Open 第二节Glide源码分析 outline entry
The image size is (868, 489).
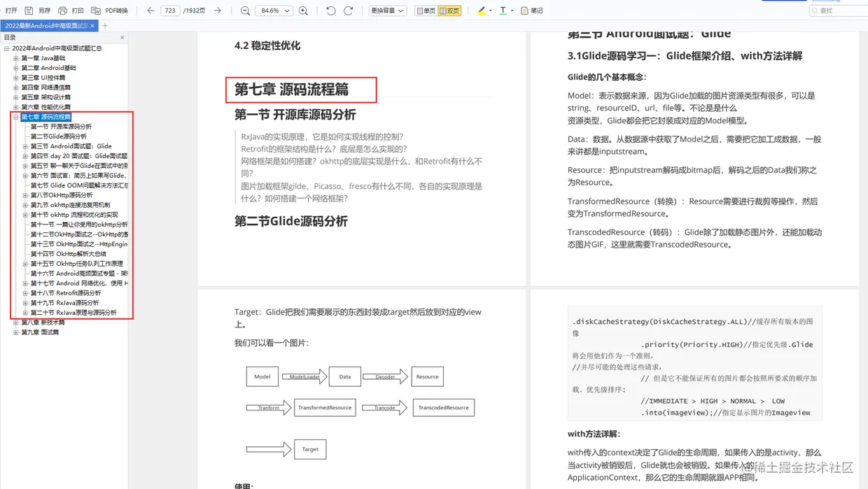click(59, 136)
